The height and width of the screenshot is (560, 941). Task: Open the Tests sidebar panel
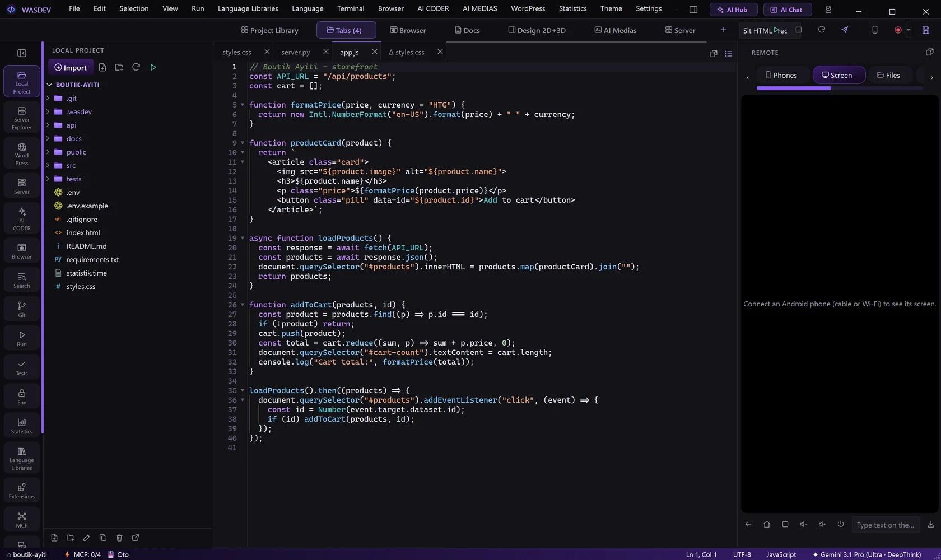22,367
